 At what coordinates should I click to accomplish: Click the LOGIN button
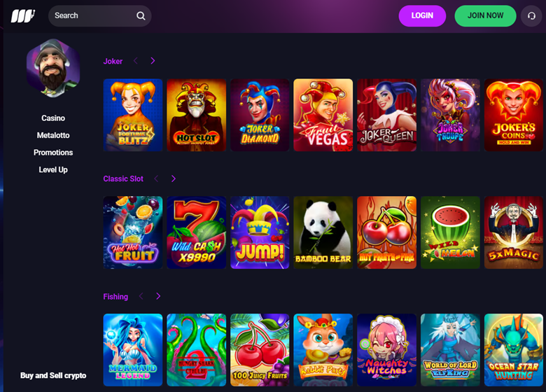(x=422, y=15)
